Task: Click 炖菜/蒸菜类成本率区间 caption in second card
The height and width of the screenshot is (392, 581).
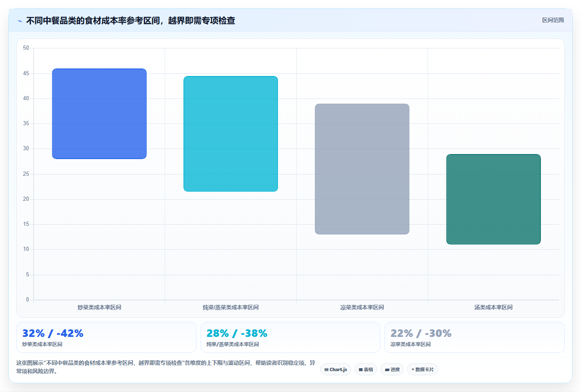Action: tap(232, 344)
